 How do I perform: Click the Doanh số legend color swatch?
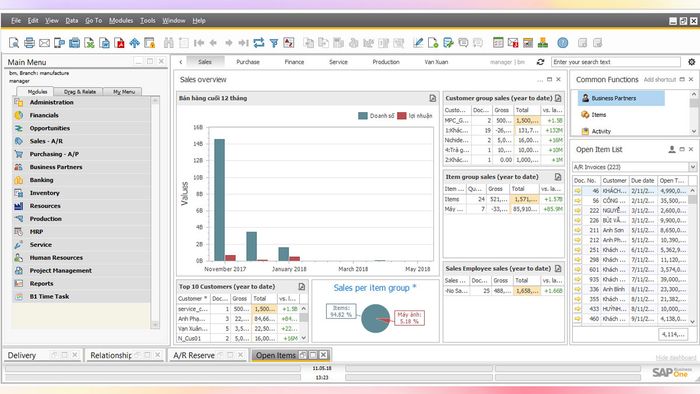coord(362,116)
